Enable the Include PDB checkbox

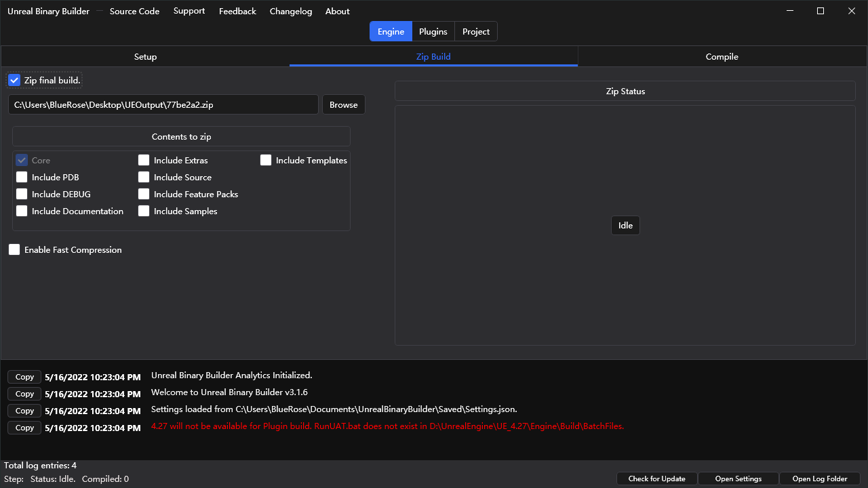[22, 178]
